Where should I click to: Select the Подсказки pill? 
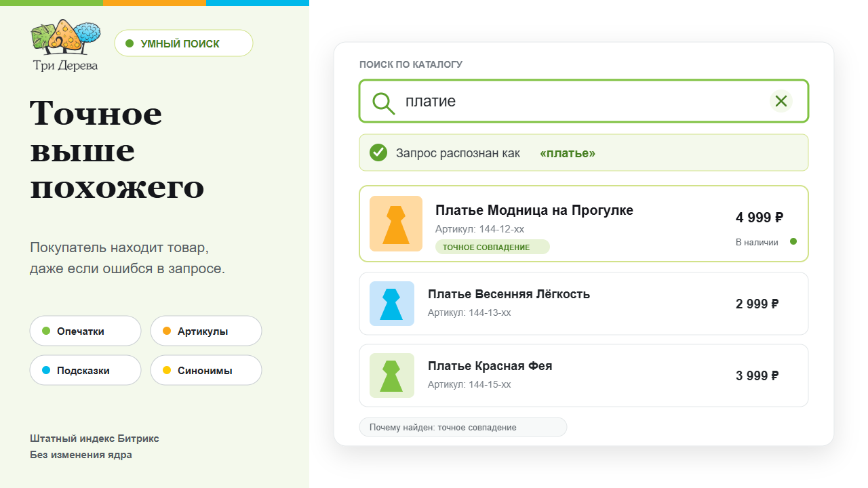85,370
